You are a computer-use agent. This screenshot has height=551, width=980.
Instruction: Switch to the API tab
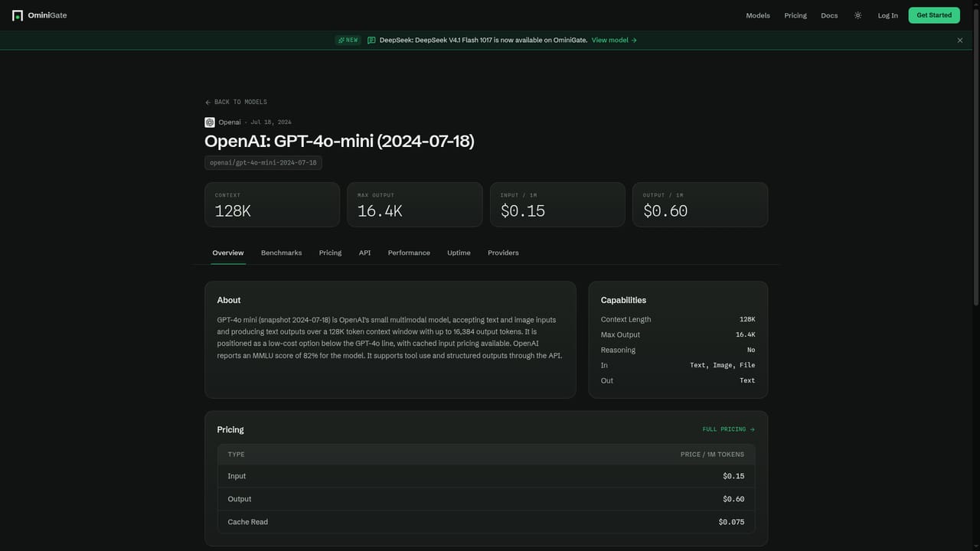(x=364, y=253)
